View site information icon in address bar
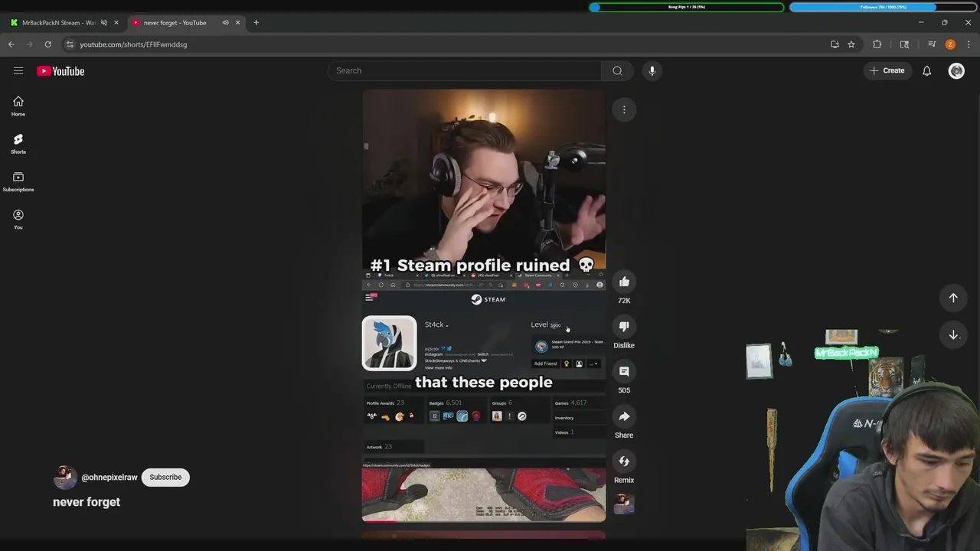The width and height of the screenshot is (980, 551). coord(70,44)
